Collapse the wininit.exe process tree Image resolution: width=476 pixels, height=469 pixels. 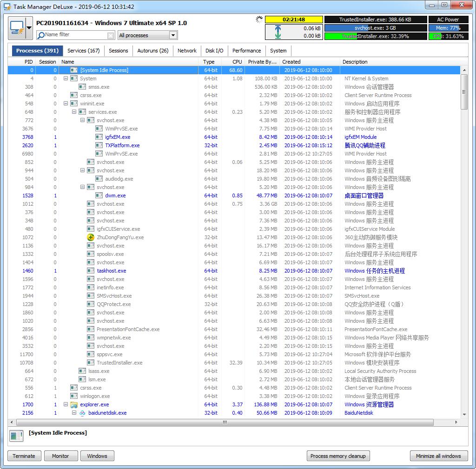point(66,104)
